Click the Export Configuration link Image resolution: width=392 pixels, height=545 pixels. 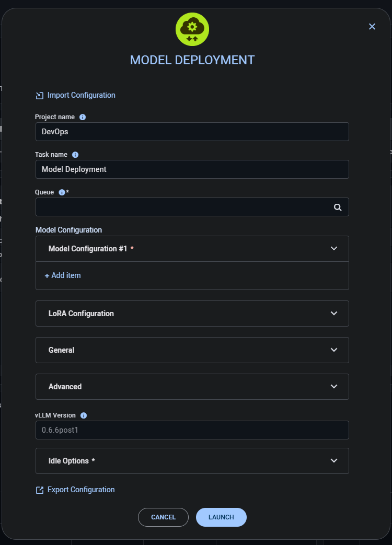tap(80, 490)
